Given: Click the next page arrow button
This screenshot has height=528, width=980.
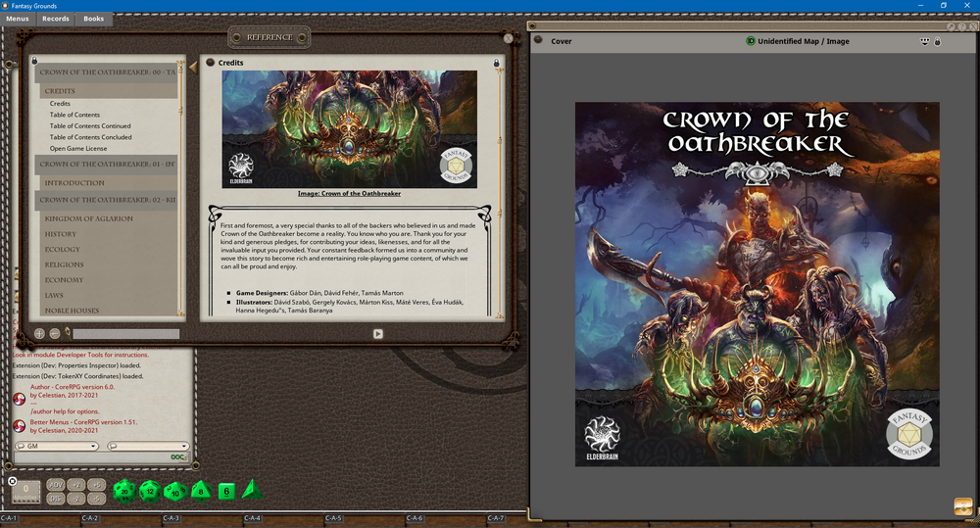Looking at the screenshot, I should (x=377, y=333).
